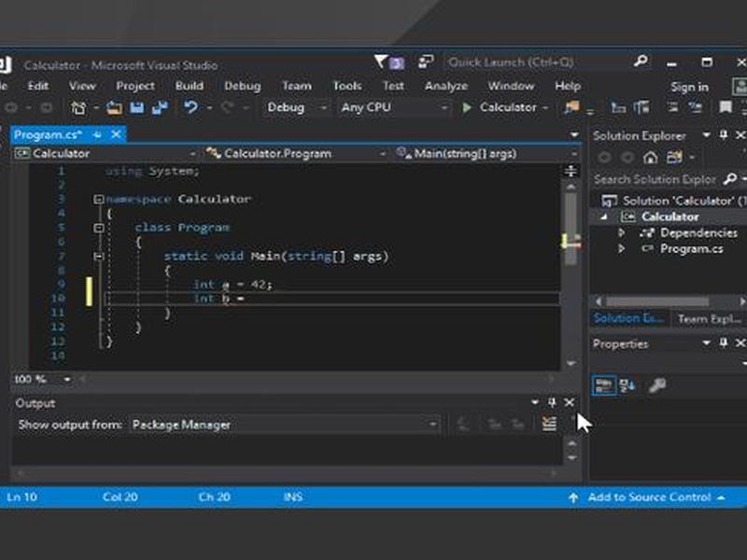Screen dimensions: 747x560
Task: Click the New Project toolbar icon
Action: [78, 108]
